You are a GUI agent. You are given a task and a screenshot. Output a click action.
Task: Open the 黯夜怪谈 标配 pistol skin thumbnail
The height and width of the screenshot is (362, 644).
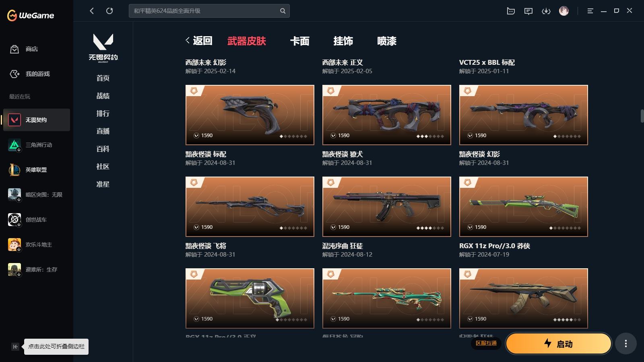(x=250, y=115)
